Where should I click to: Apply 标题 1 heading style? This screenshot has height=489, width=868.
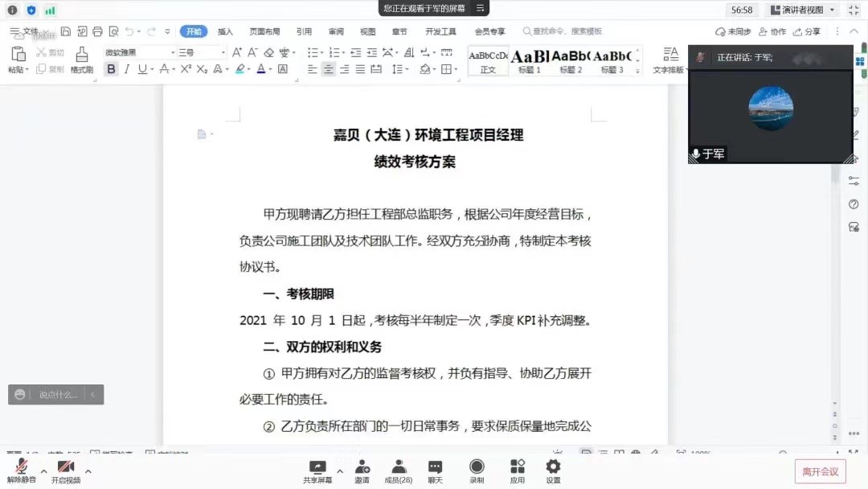[x=529, y=61]
